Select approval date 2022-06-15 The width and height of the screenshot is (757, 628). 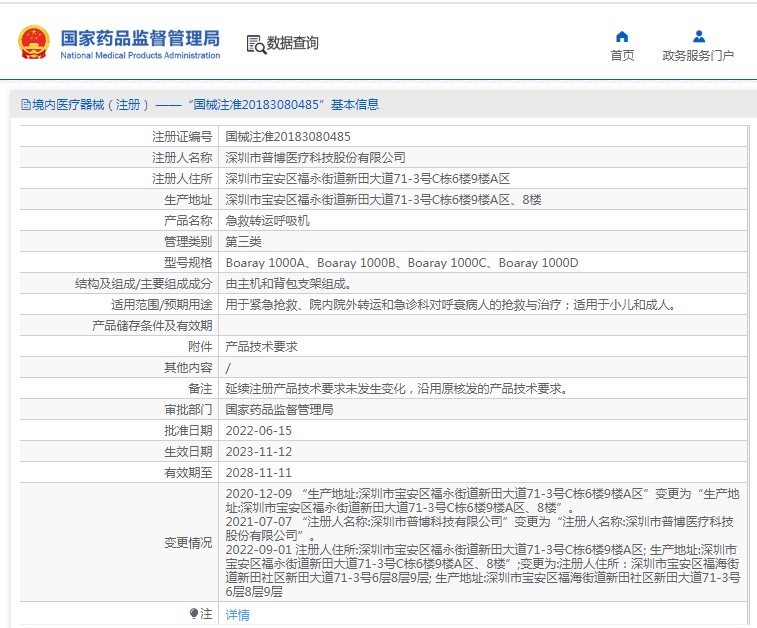point(259,431)
